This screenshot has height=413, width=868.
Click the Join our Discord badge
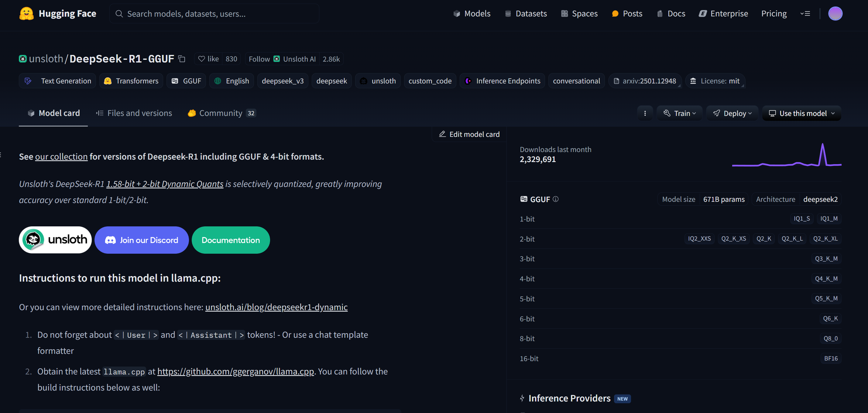pyautogui.click(x=142, y=240)
